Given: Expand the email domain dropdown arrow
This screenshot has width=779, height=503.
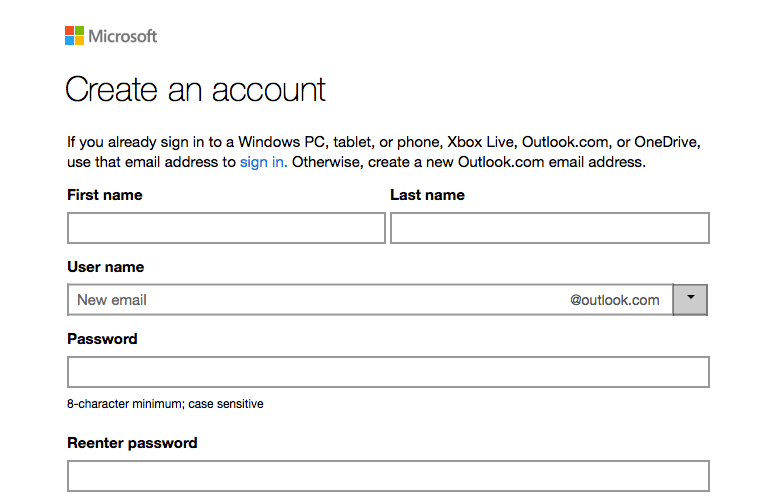Looking at the screenshot, I should (691, 300).
